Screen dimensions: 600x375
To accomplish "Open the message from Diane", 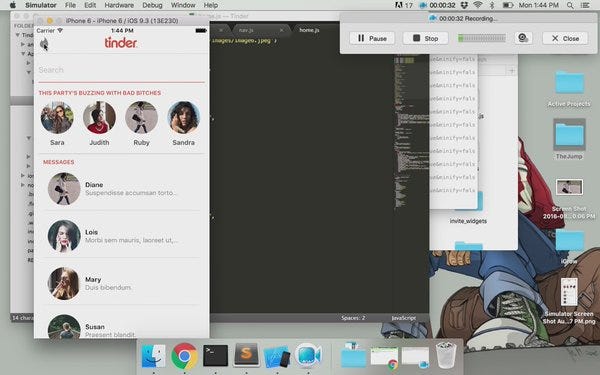I will (x=122, y=189).
